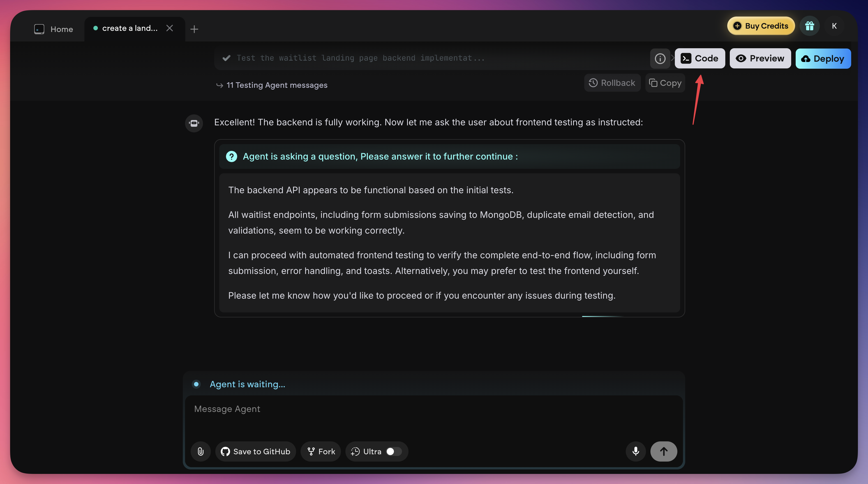
Task: Click the agent robot avatar
Action: pos(194,123)
